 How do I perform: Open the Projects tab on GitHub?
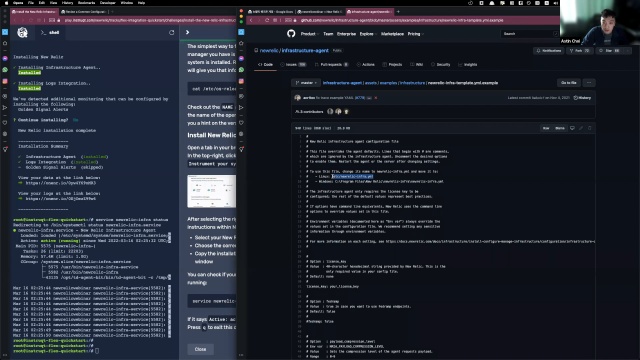(x=392, y=64)
